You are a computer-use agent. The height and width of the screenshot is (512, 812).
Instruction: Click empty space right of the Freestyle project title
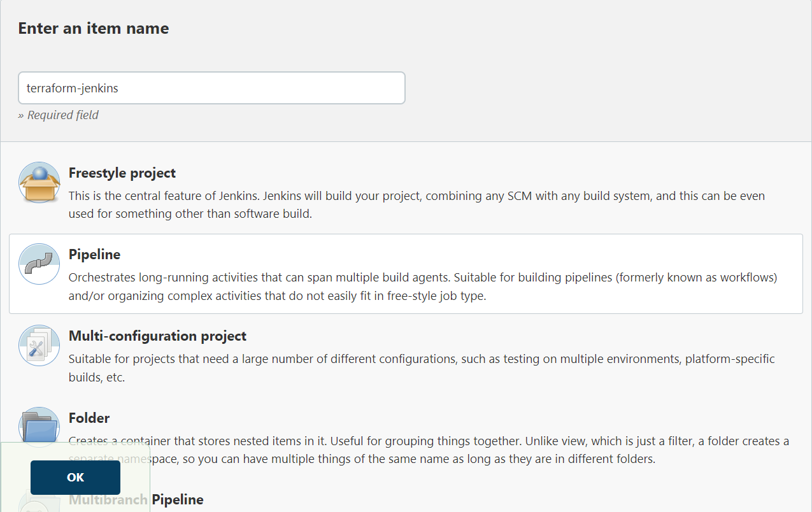coord(446,173)
